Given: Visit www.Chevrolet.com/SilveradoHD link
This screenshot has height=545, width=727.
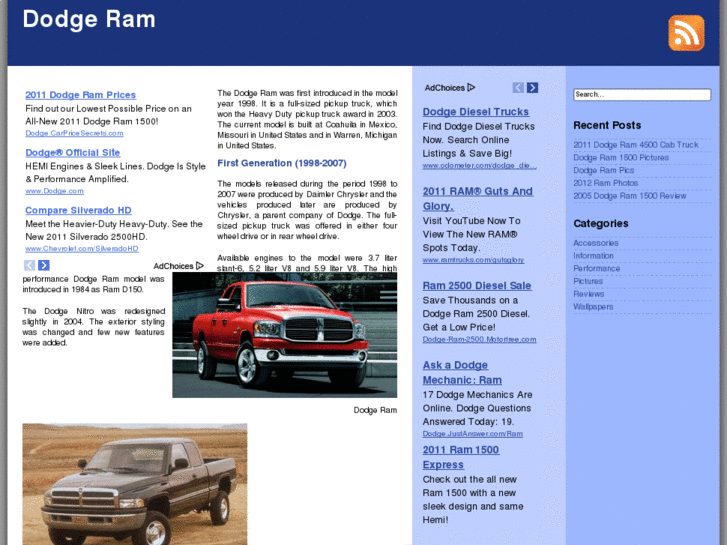Looking at the screenshot, I should pos(82,249).
